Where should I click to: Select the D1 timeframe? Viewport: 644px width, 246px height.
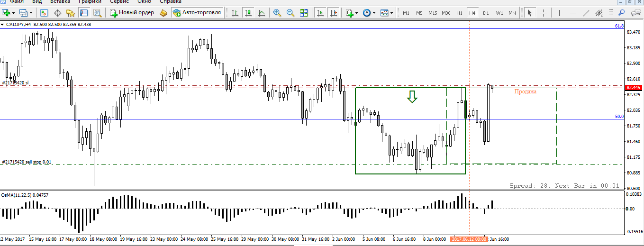point(486,13)
